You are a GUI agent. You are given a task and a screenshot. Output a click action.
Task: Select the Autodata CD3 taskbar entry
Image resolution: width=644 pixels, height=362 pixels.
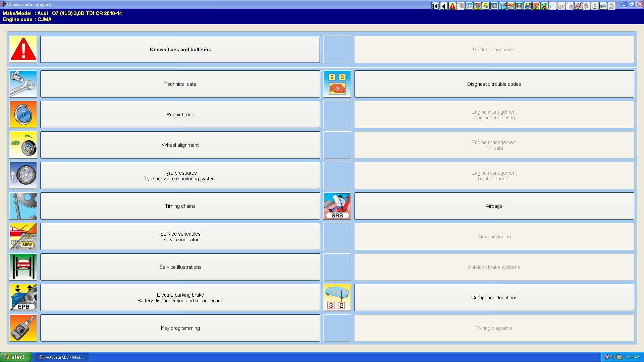(62, 357)
